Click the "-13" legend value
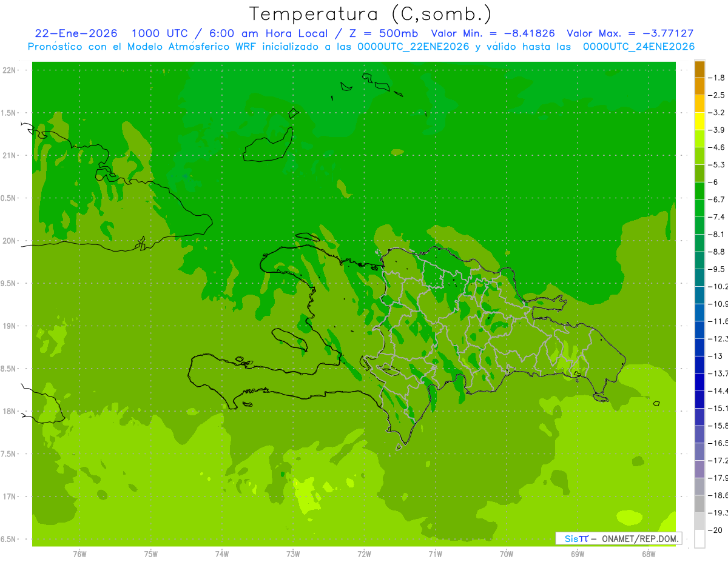Image resolution: width=728 pixels, height=562 pixels. (x=715, y=356)
